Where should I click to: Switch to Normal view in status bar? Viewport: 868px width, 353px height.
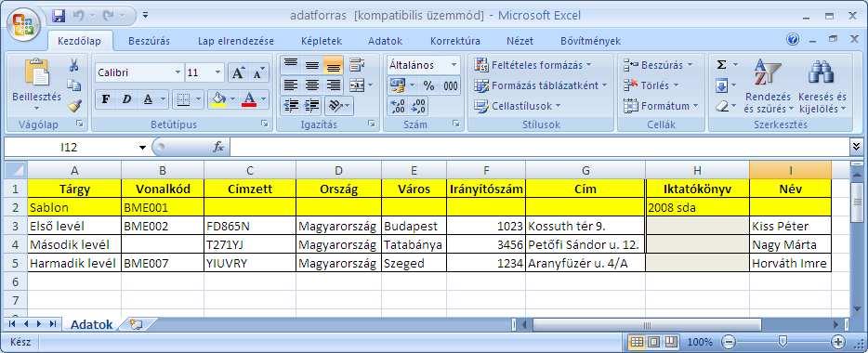[638, 341]
